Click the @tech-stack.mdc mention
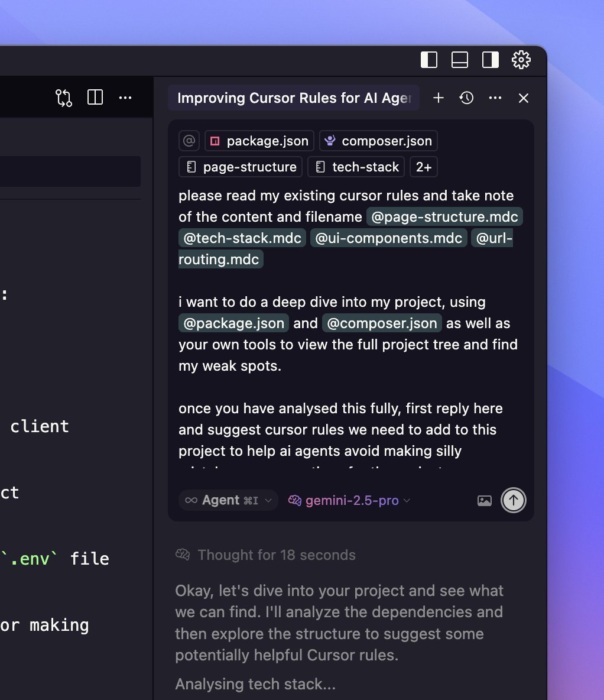Image resolution: width=604 pixels, height=700 pixels. [x=242, y=238]
